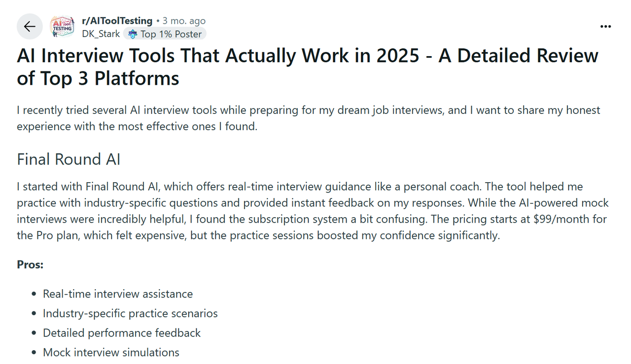Click the "3 mo. ago" timestamp

(184, 21)
